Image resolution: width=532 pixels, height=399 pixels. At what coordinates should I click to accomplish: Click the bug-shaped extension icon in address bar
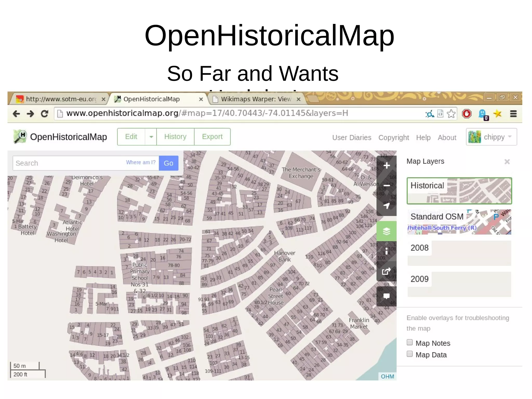430,114
